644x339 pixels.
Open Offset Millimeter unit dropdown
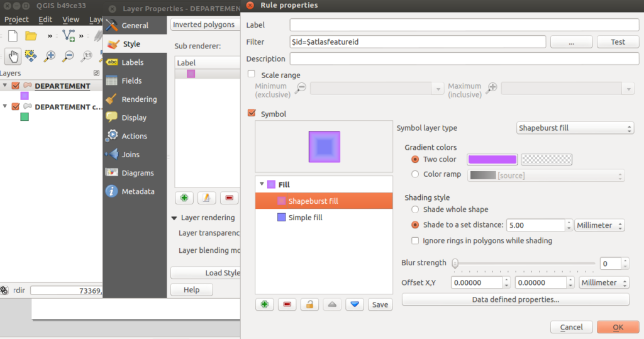click(x=604, y=282)
